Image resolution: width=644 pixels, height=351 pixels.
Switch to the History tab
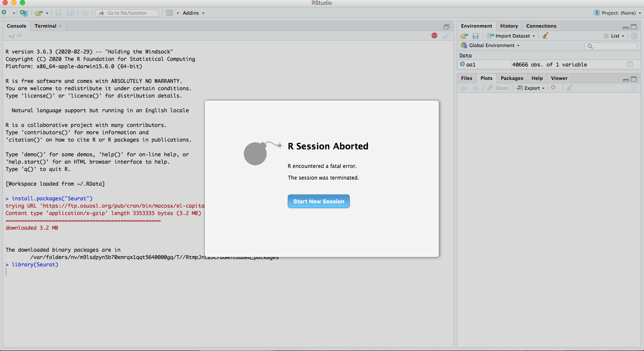(509, 26)
